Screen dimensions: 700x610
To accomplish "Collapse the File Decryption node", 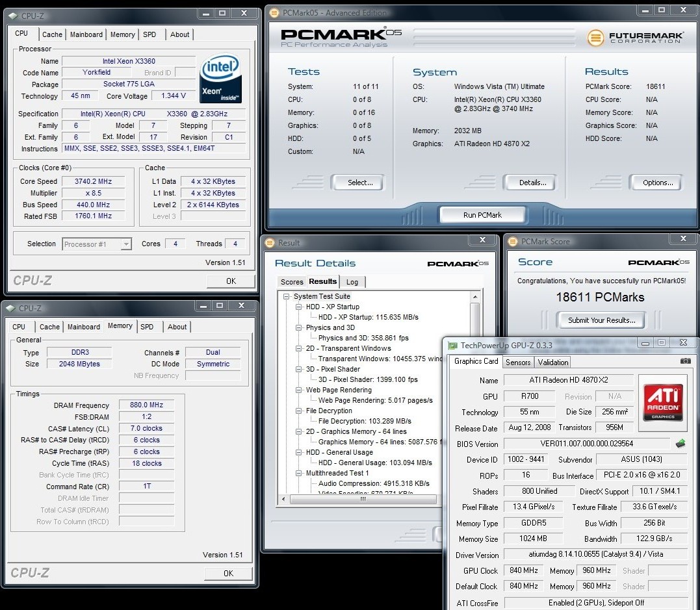I will 299,411.
